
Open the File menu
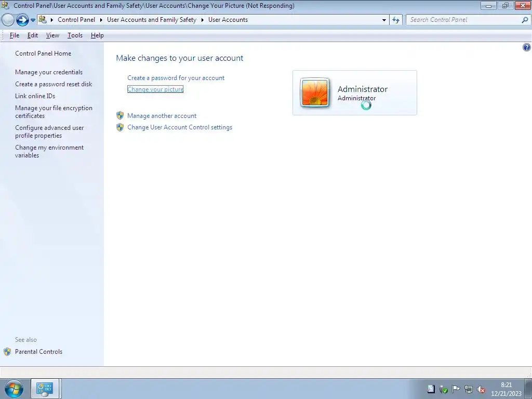(x=14, y=35)
